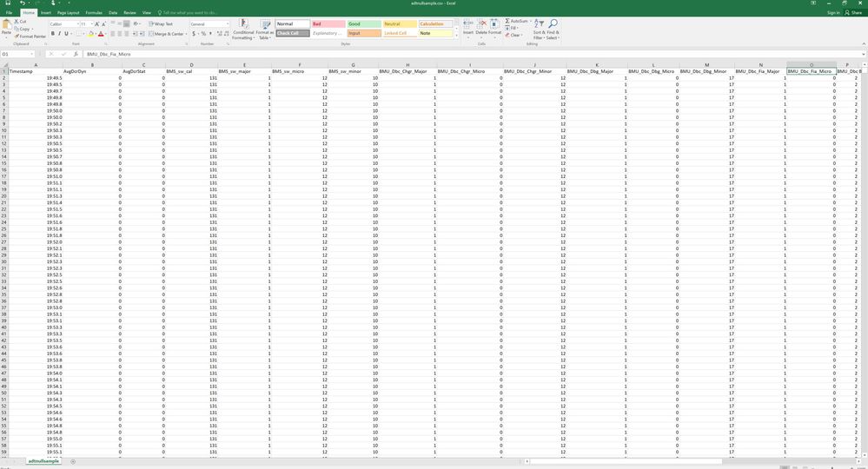Open the Fill dropdown

pos(512,28)
